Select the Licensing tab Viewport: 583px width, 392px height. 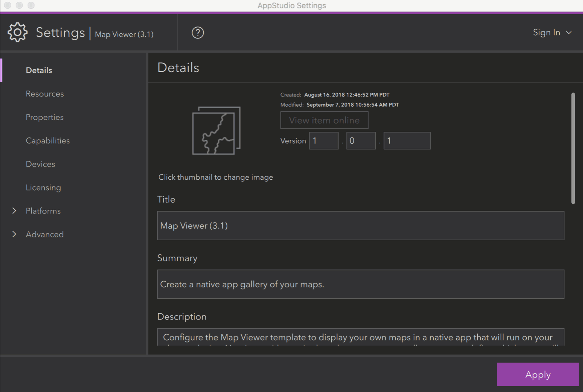[43, 188]
